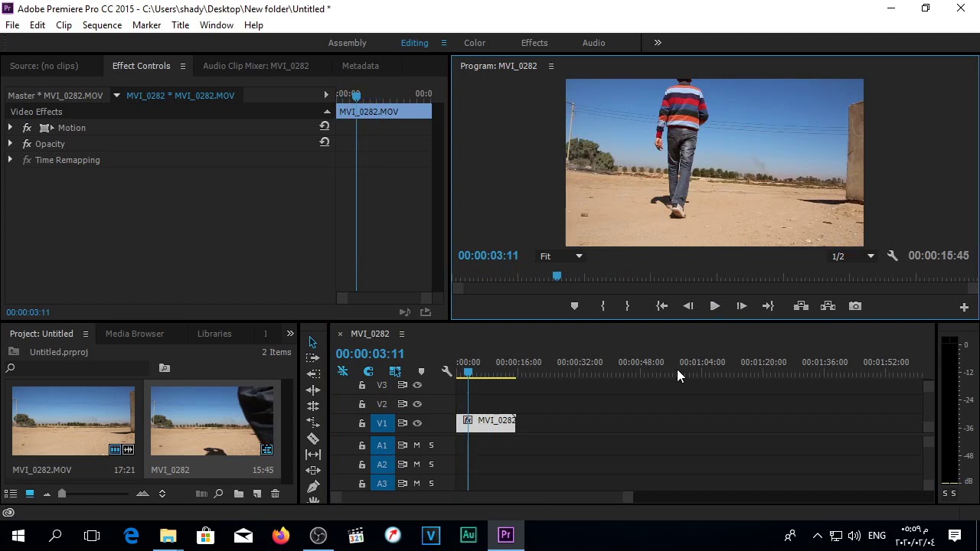Viewport: 980px width, 551px height.
Task: Toggle V2 track output eye
Action: point(417,404)
